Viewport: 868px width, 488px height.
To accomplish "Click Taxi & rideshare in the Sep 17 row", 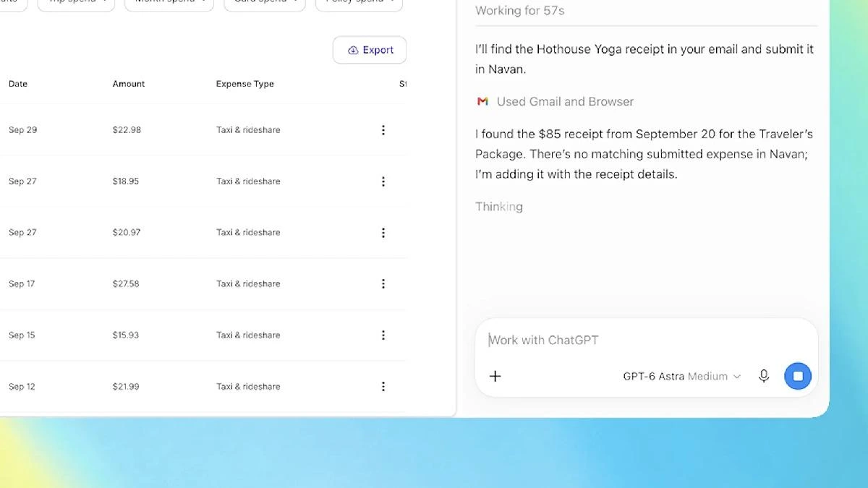I will (248, 284).
